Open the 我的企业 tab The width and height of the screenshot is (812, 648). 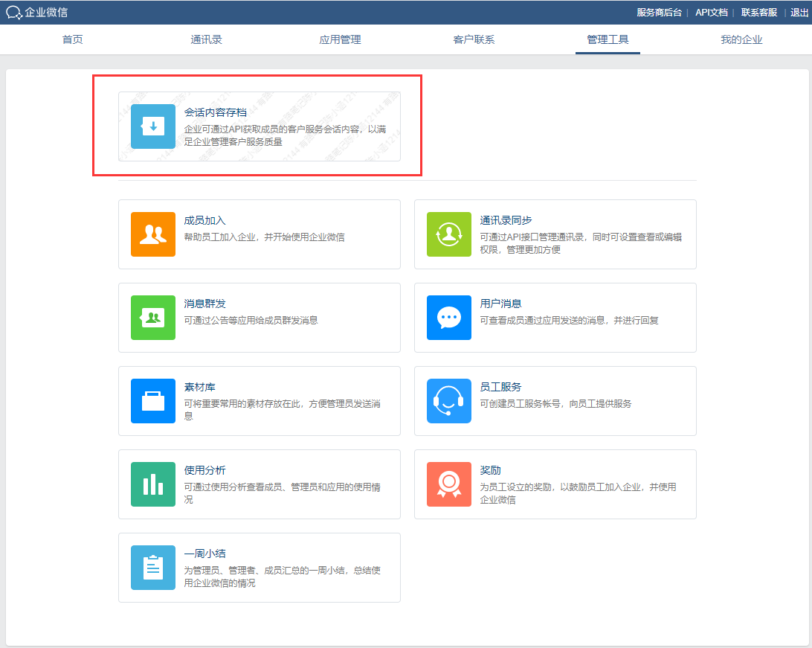[741, 39]
